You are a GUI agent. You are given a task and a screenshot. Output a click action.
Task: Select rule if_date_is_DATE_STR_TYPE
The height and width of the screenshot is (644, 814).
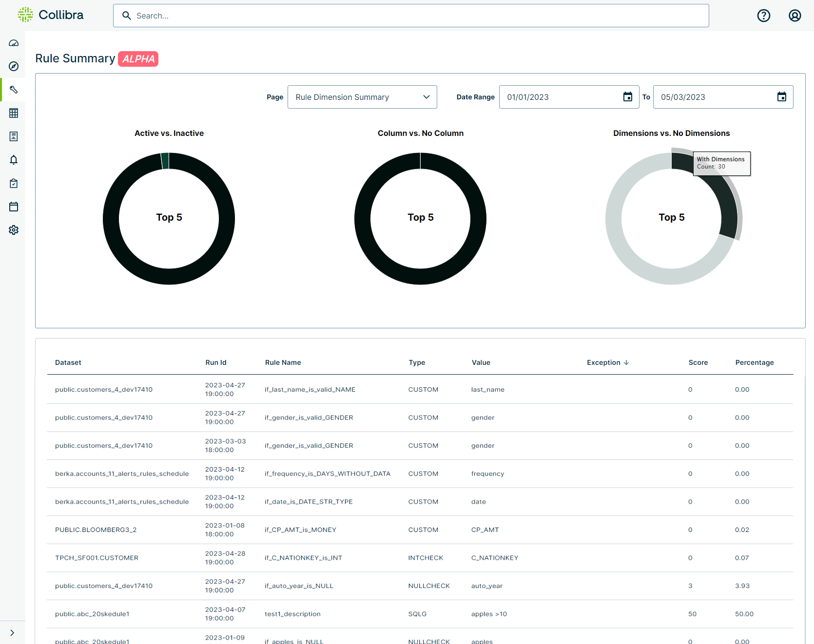click(x=309, y=502)
